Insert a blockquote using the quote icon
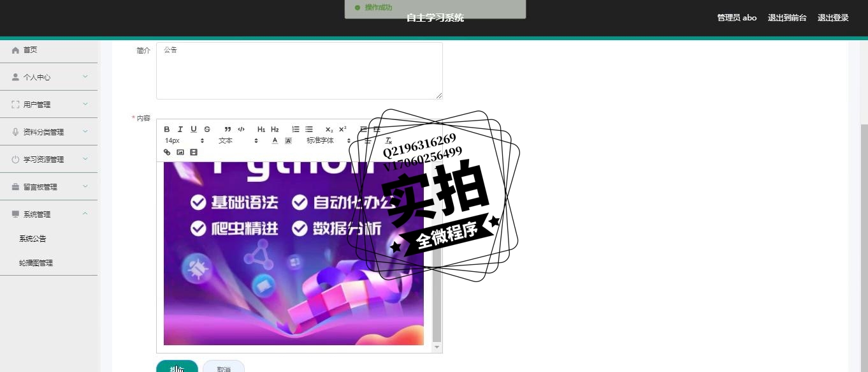Image resolution: width=868 pixels, height=372 pixels. [x=228, y=129]
